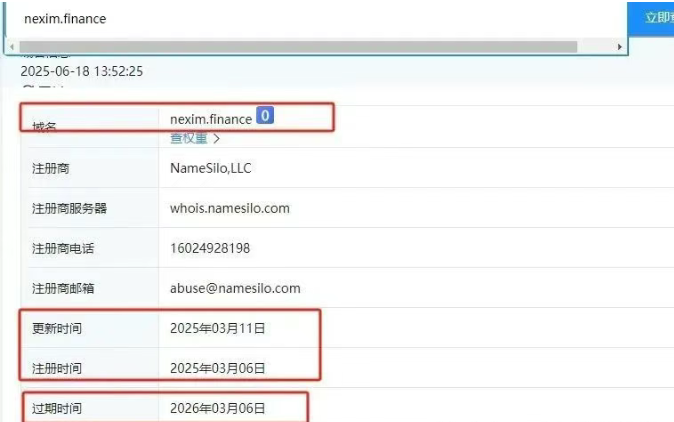Click the 过期时间 row label
Screen dimensions: 674x422
pos(57,408)
